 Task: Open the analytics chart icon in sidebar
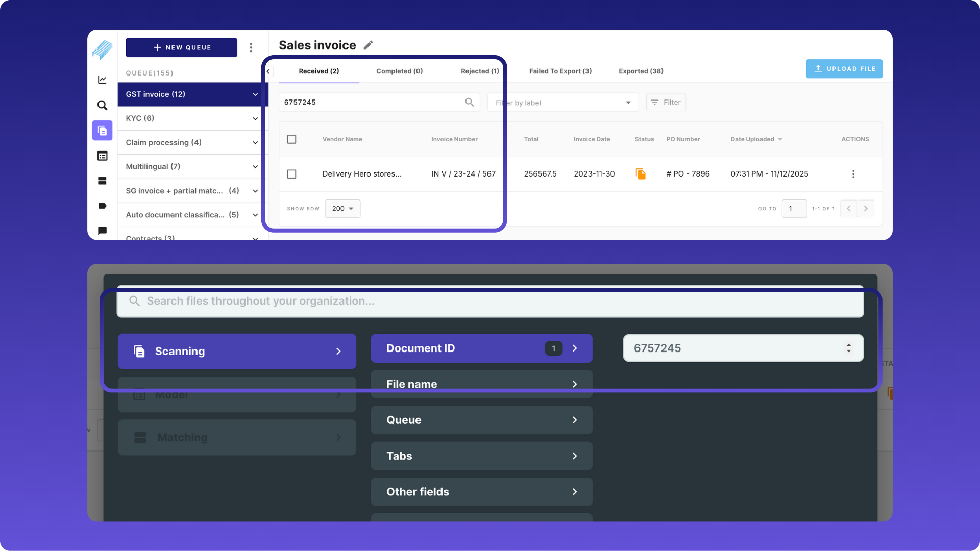click(x=102, y=80)
